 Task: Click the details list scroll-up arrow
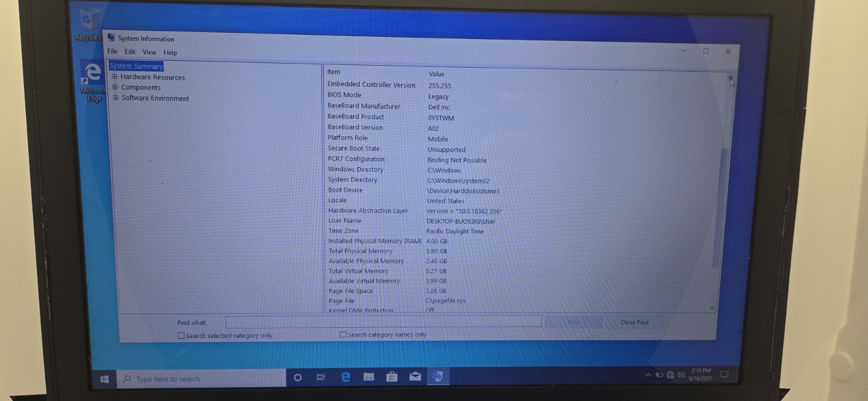730,79
